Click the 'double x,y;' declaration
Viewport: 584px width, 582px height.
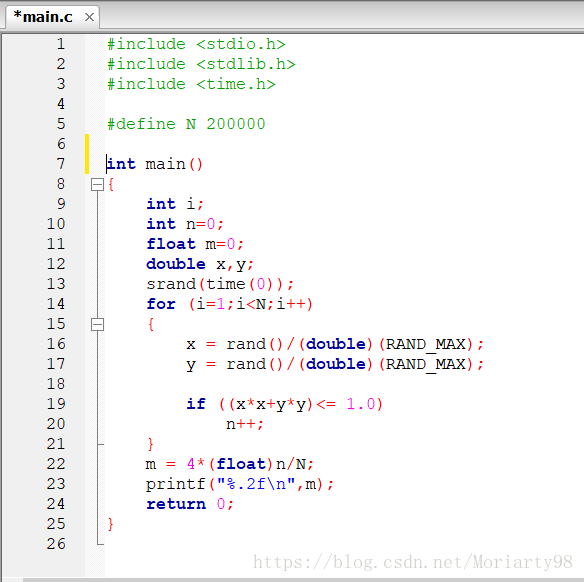click(200, 264)
